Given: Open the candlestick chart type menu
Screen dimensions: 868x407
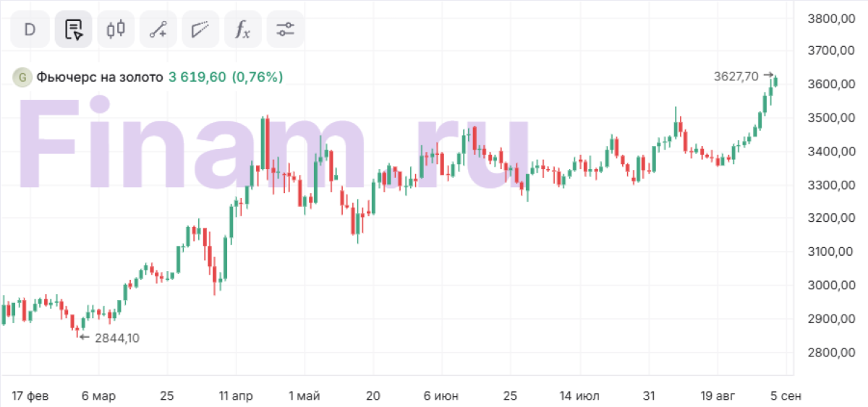Looking at the screenshot, I should click(x=116, y=30).
